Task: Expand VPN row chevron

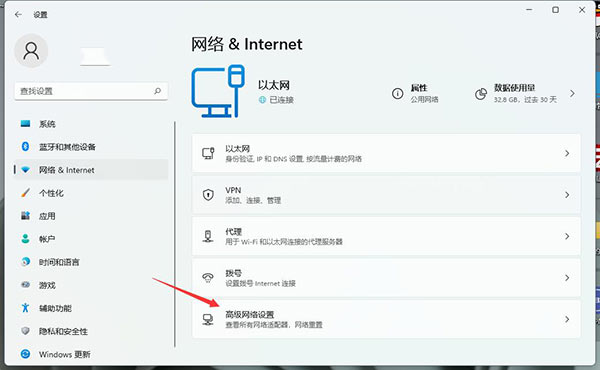Action: (567, 195)
